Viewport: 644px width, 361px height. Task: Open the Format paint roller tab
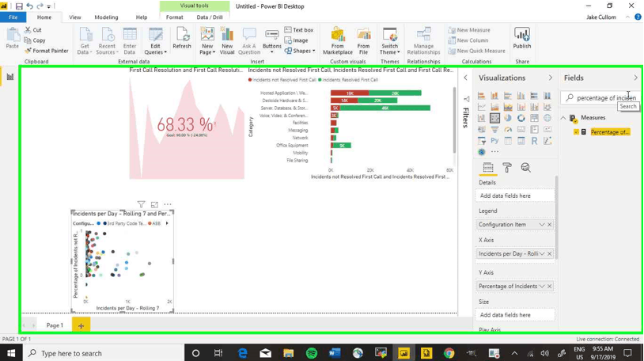pyautogui.click(x=507, y=167)
